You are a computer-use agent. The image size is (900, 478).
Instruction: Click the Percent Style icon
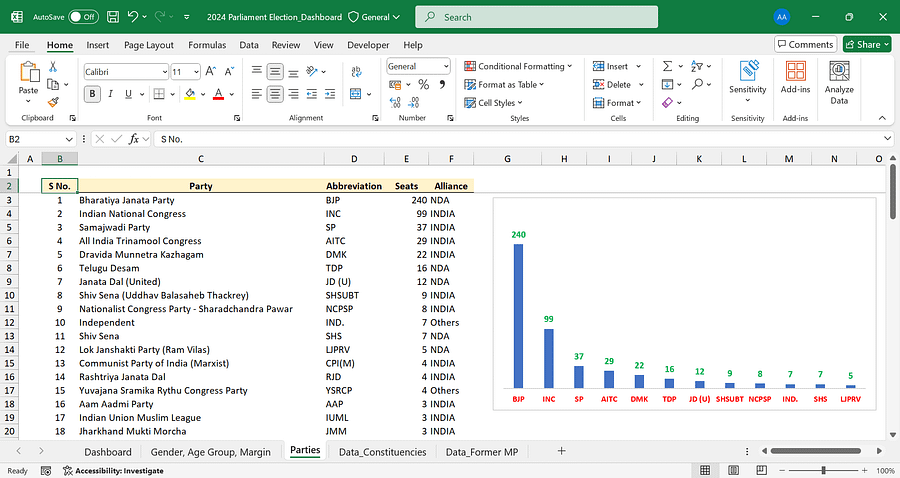(424, 84)
